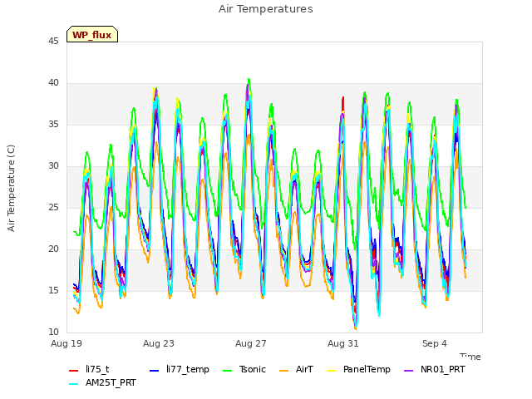Click the 40 y-axis tick label
The width and height of the screenshot is (532, 399).
pyautogui.click(x=53, y=83)
